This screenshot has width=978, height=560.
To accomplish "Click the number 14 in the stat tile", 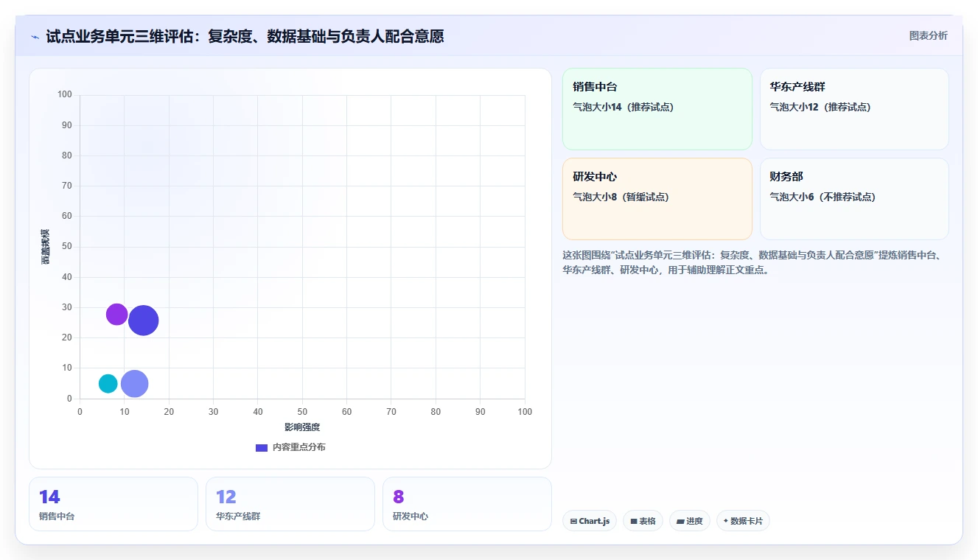I will [x=49, y=497].
